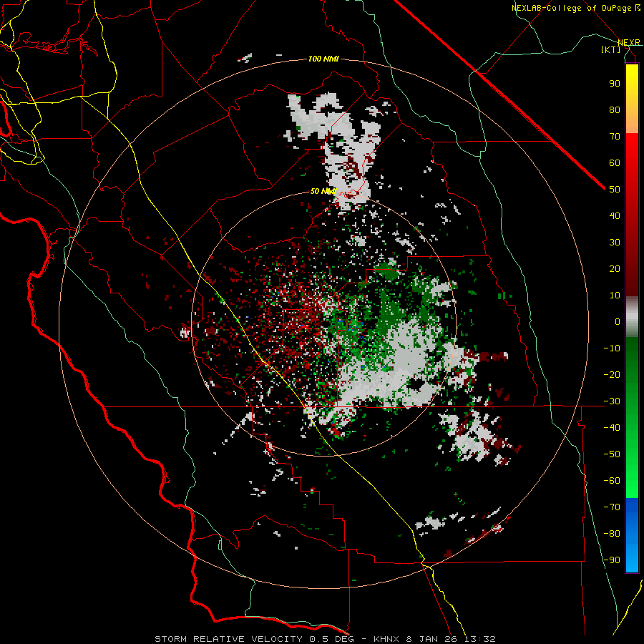This screenshot has height=644, width=644.
Task: Click the gray zero-velocity segment of the color bar
Action: (x=632, y=317)
